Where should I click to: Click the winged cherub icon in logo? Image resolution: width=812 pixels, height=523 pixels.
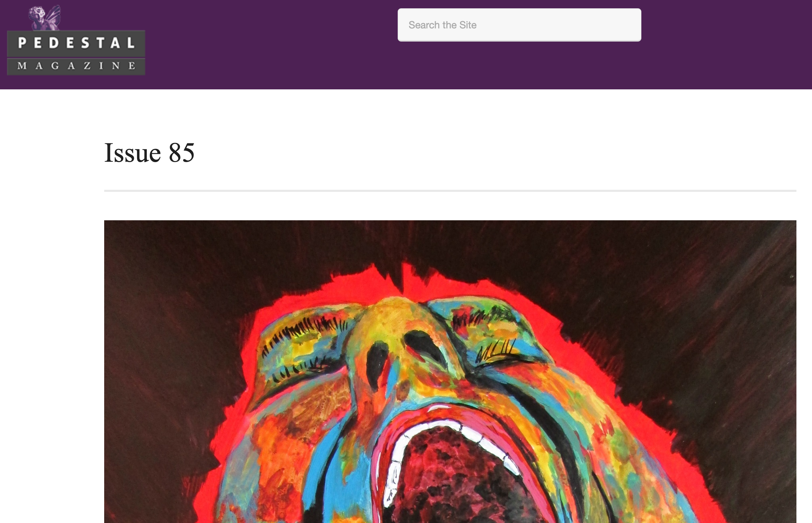(x=45, y=18)
